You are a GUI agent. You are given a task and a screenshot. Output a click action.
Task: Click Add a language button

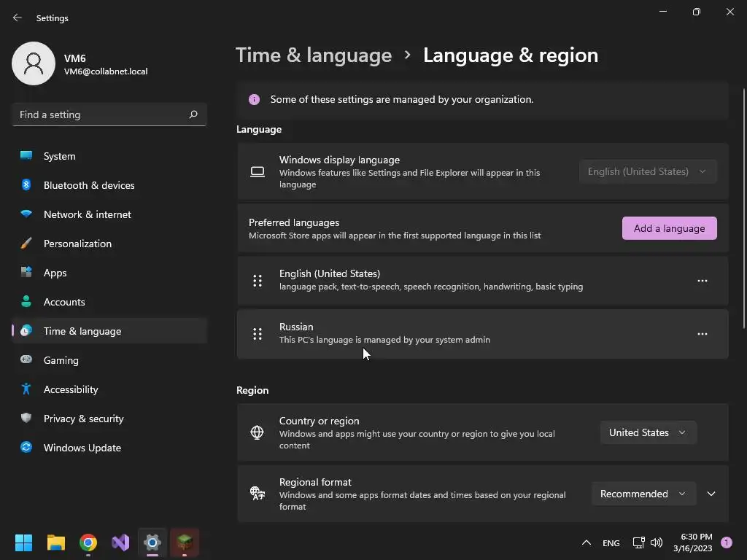click(670, 228)
